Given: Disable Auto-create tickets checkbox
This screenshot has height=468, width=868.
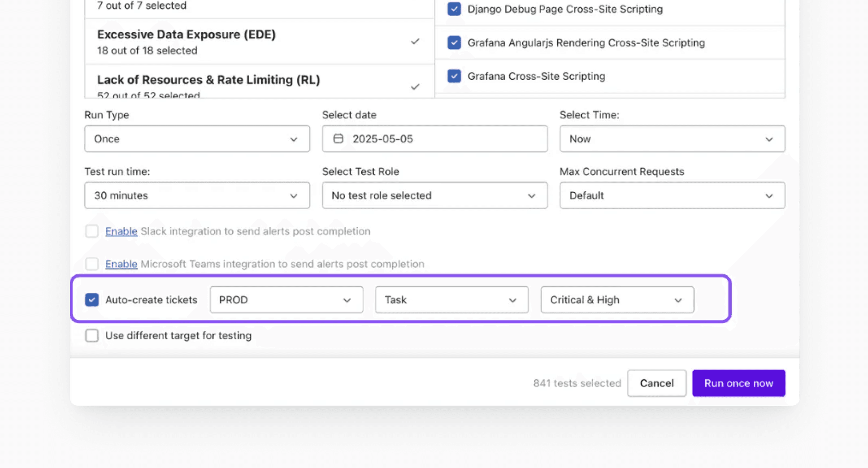Looking at the screenshot, I should click(x=92, y=300).
